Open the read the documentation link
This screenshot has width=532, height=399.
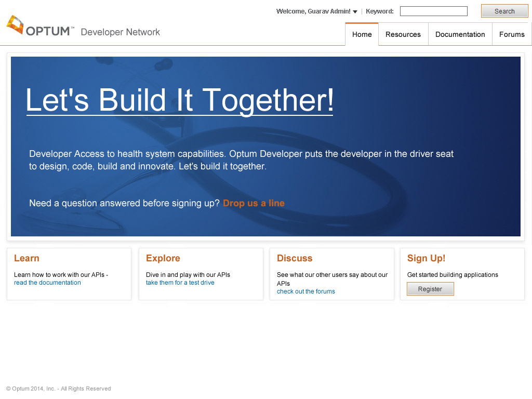47,283
